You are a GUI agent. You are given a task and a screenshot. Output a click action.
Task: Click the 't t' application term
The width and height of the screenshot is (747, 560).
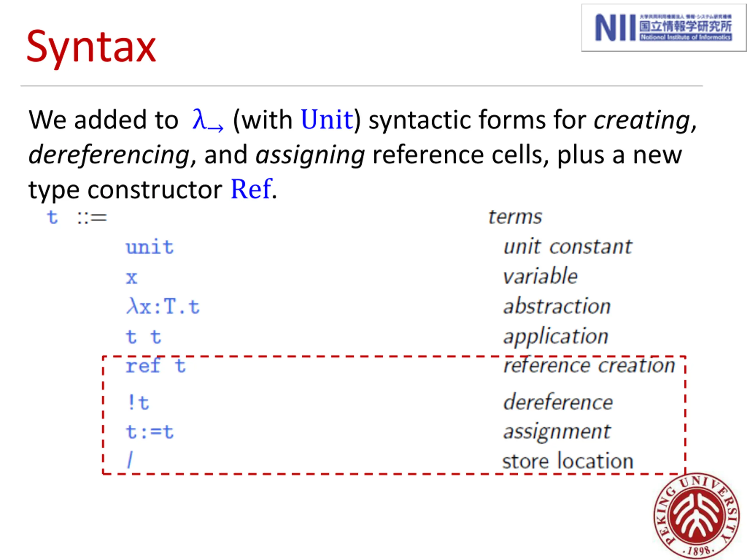coord(144,337)
